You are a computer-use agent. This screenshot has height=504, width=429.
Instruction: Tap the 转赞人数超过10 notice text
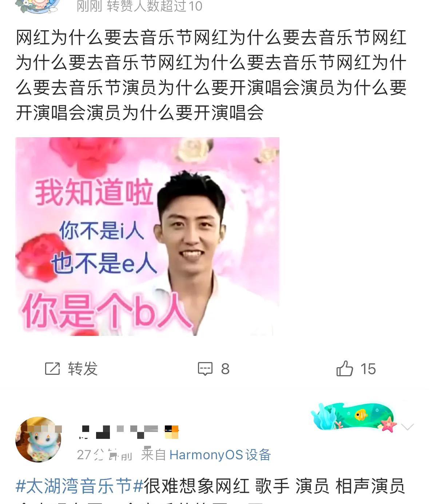pyautogui.click(x=154, y=6)
